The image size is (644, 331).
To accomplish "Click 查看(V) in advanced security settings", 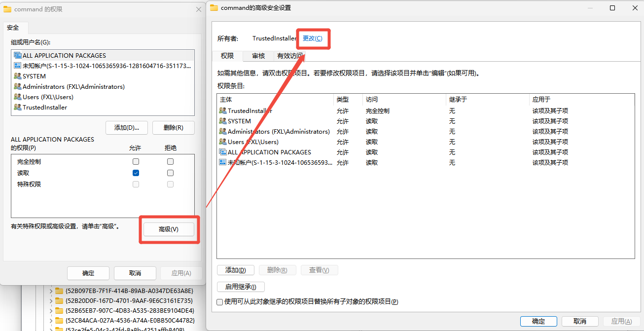I will pos(319,270).
